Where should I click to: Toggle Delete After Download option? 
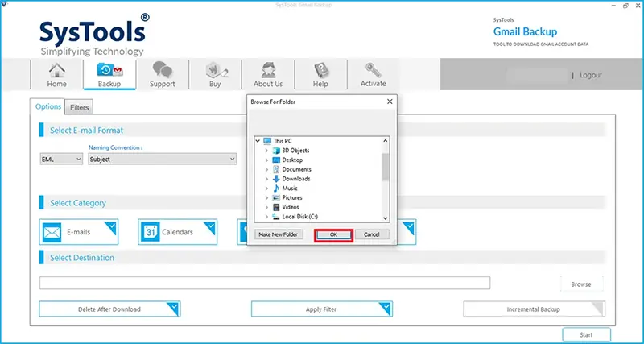click(109, 309)
